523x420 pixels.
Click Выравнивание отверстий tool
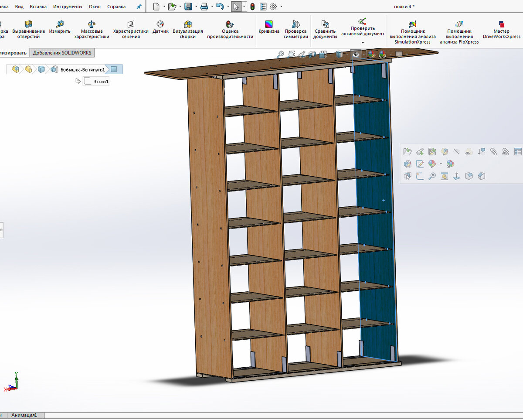(x=28, y=30)
